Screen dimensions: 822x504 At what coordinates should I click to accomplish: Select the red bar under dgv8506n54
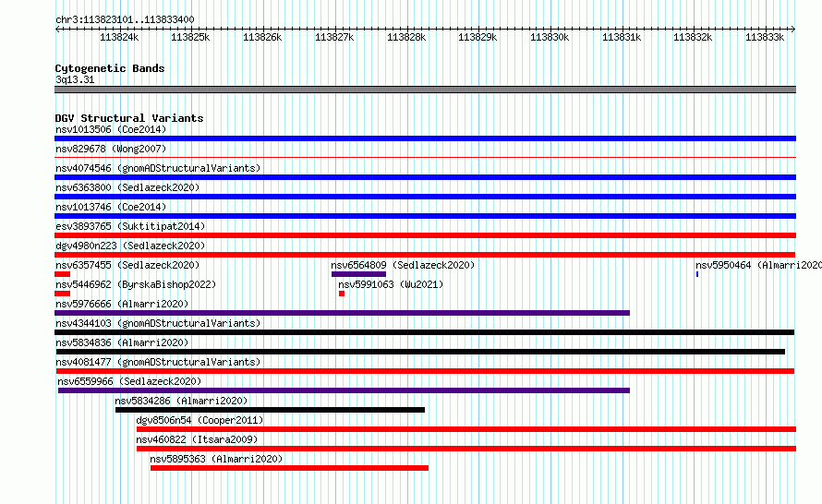click(x=466, y=429)
